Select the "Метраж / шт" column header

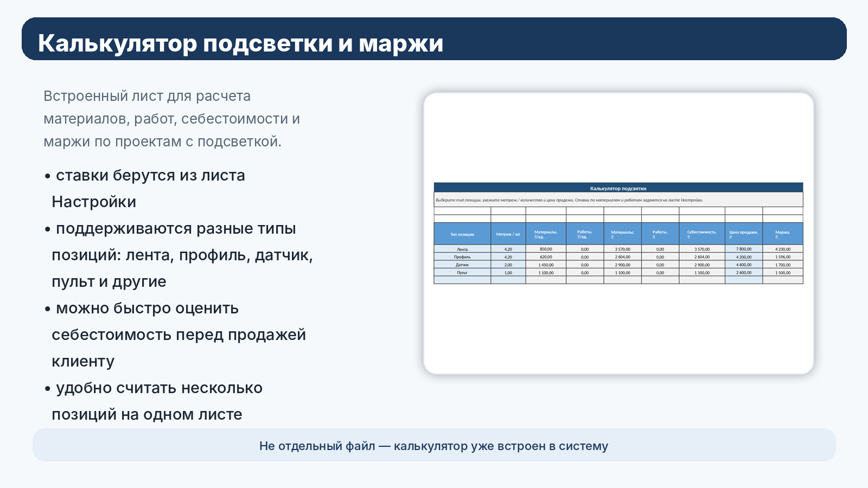coord(508,234)
